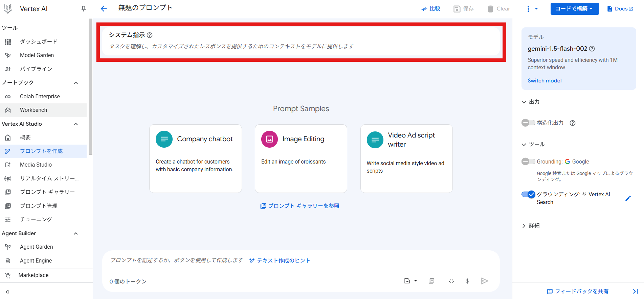Click the microphone icon

pyautogui.click(x=467, y=281)
